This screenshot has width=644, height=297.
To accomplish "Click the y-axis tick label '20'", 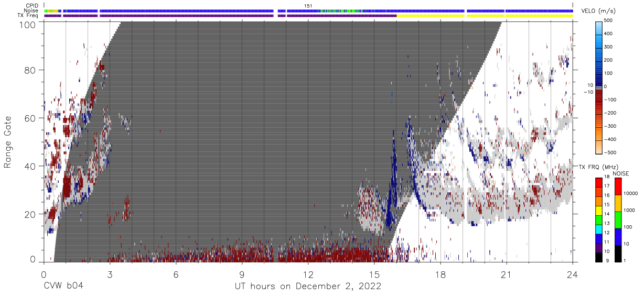I will coord(30,214).
